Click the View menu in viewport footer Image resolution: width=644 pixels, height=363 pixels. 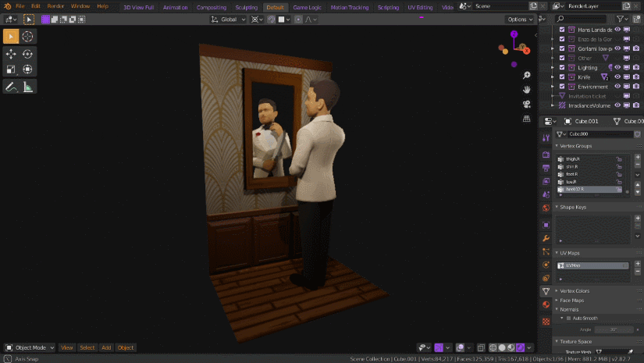tap(66, 348)
